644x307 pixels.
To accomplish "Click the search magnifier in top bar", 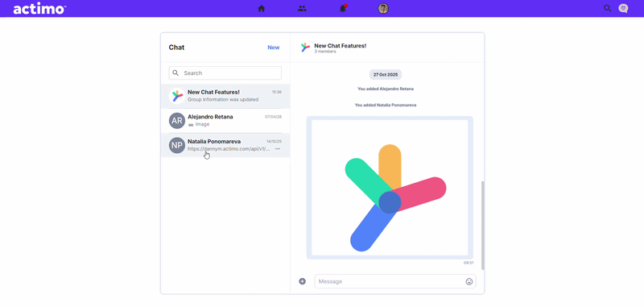I will coord(608,8).
